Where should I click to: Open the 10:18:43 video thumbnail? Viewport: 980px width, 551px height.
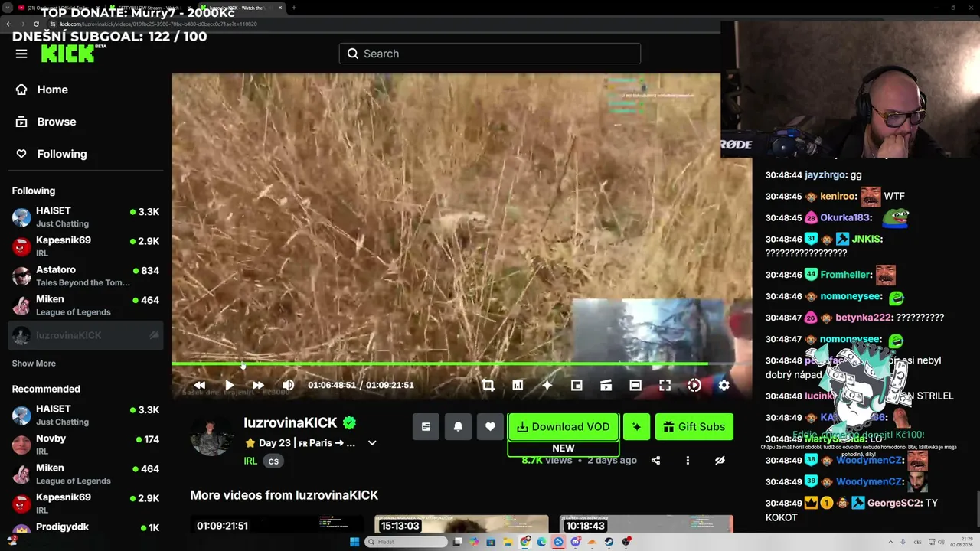pyautogui.click(x=646, y=524)
